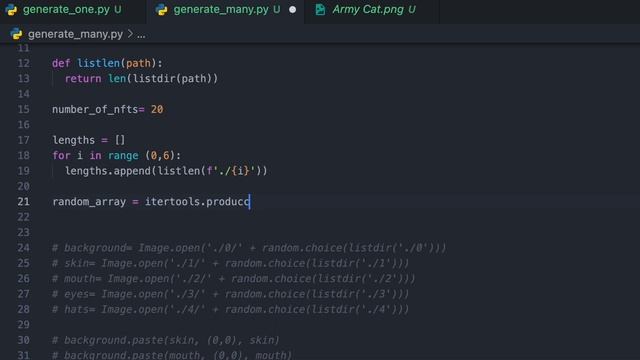Screen dimensions: 640x360
Task: Click the commented '# mouth= Image.open' line
Action: tap(233, 279)
